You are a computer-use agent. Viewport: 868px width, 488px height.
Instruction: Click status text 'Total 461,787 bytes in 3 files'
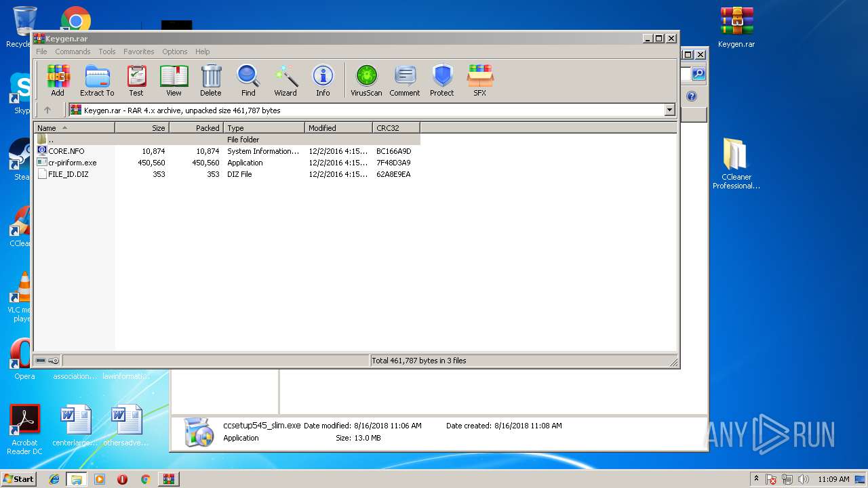pos(418,361)
